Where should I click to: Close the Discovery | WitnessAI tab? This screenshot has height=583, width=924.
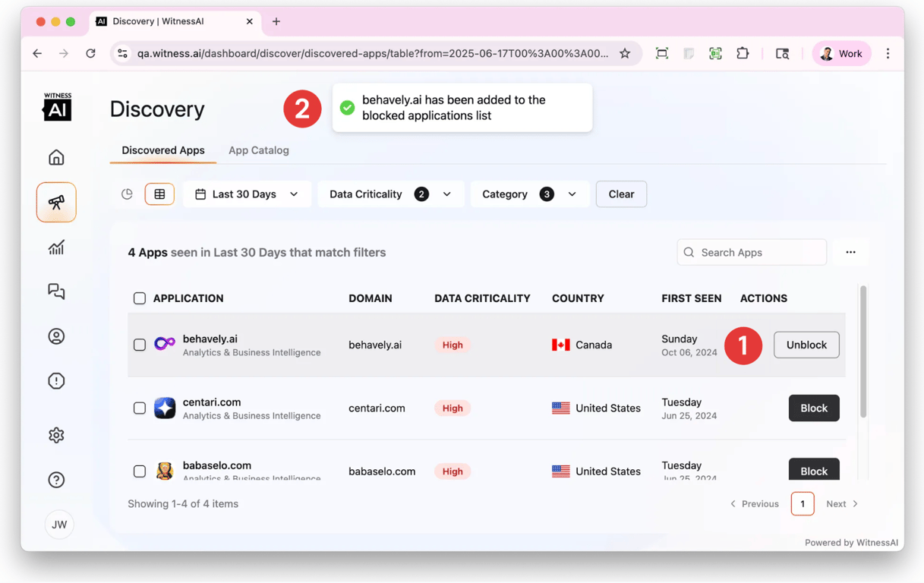click(x=249, y=21)
